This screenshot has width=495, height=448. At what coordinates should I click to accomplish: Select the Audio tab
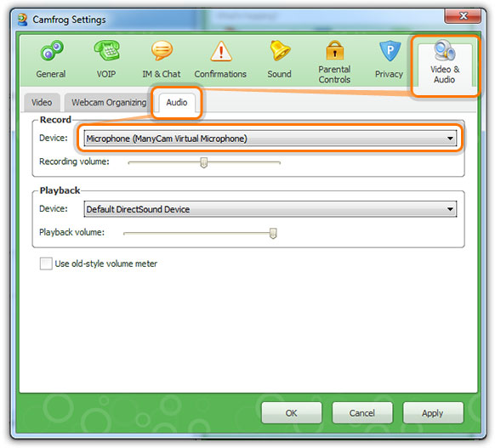tap(177, 102)
